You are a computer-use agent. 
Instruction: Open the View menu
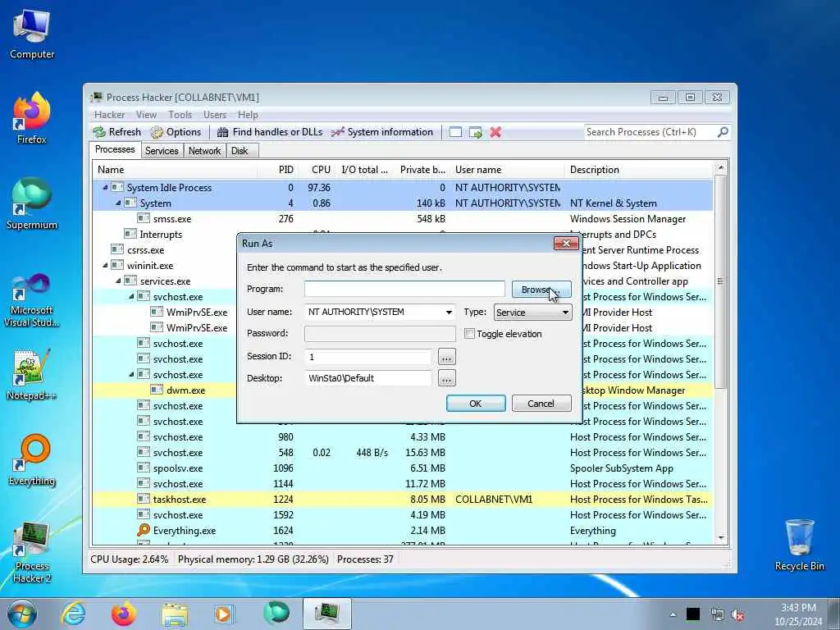[x=146, y=115]
